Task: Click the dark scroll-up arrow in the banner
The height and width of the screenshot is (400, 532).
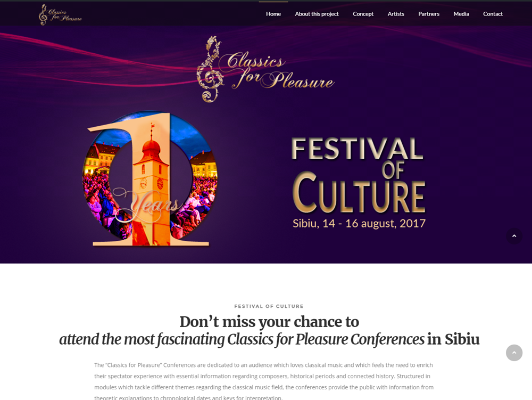Action: pos(514,236)
